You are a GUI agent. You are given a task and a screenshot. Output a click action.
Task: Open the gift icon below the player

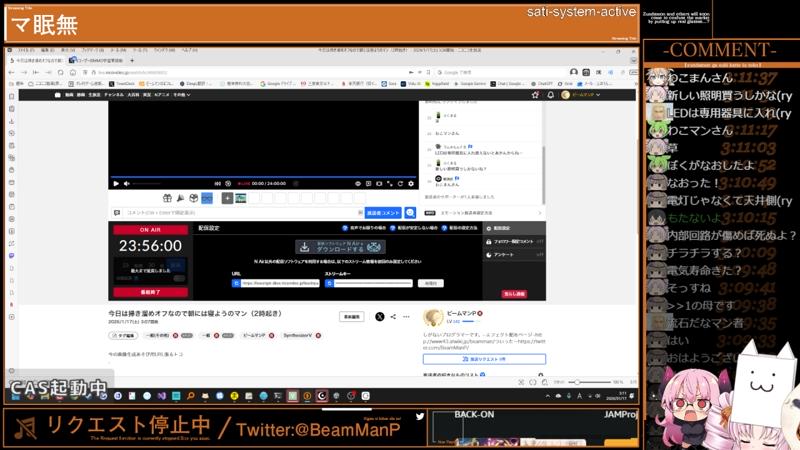point(167,198)
